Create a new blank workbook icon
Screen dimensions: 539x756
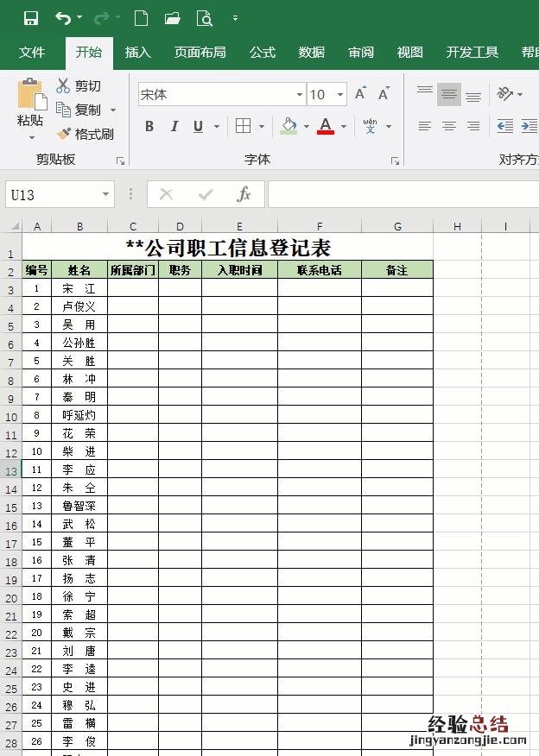pos(141,18)
